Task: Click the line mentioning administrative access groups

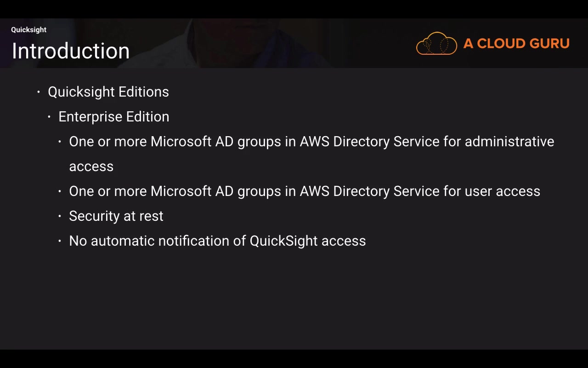Action: [311, 142]
